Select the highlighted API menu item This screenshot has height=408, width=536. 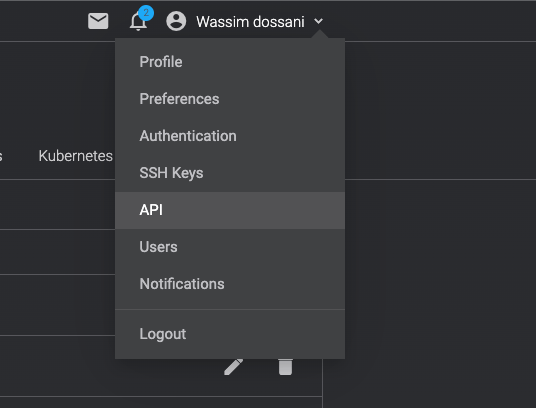pos(230,210)
